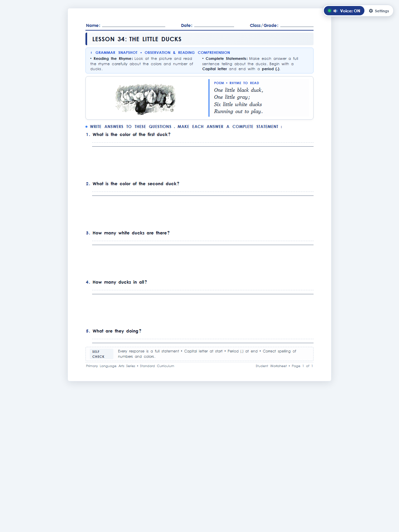The image size is (399, 532).
Task: Click the Poem Rhyme to Read heading
Action: pyautogui.click(x=236, y=83)
